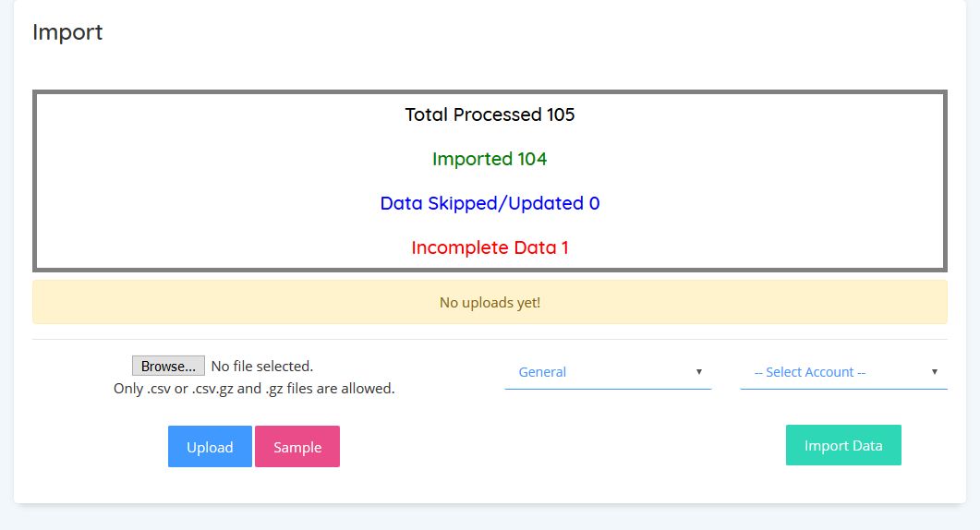Viewport: 980px width, 530px height.
Task: Click the Select Account dropdown arrow
Action: click(x=935, y=372)
